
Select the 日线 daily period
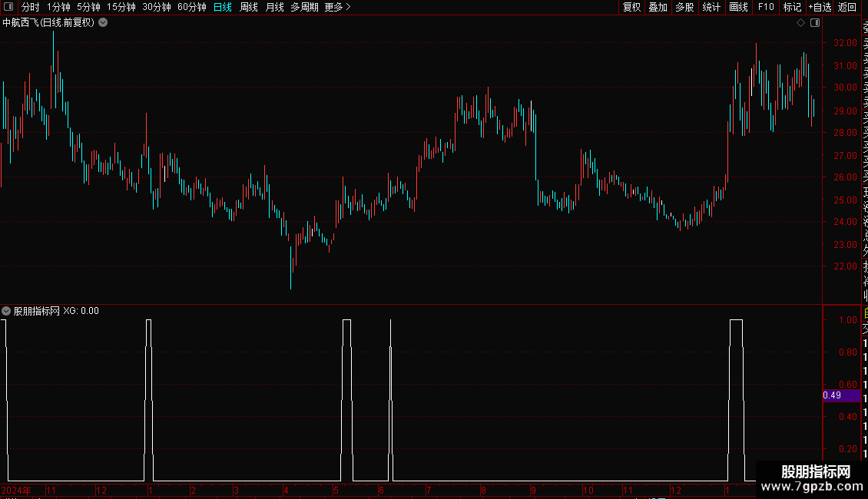point(223,7)
